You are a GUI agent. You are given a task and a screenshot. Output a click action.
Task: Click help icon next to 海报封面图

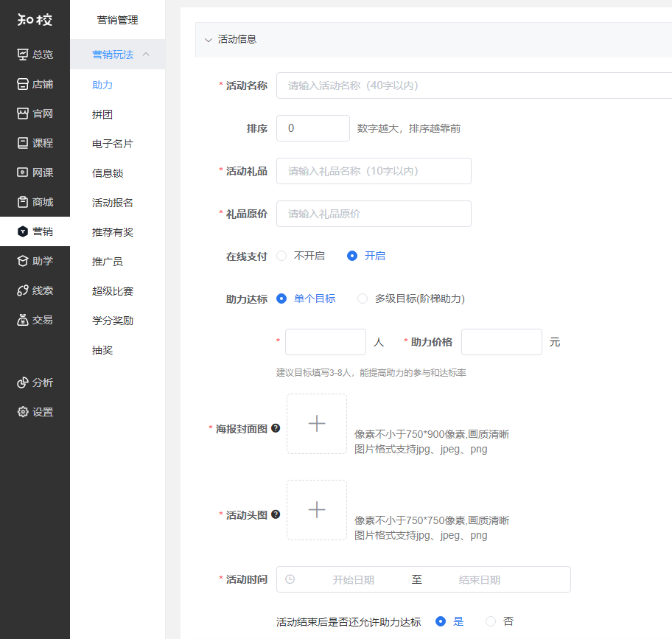pos(276,428)
